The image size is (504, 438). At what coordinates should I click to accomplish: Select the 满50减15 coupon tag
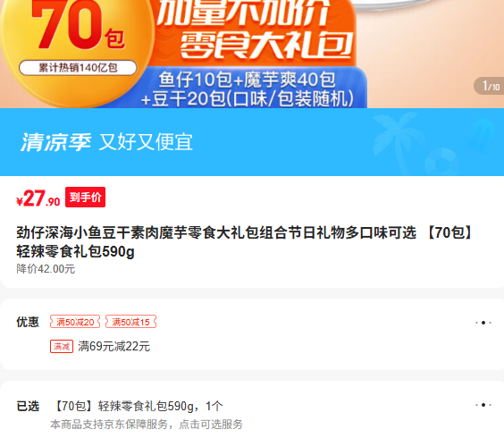(130, 322)
